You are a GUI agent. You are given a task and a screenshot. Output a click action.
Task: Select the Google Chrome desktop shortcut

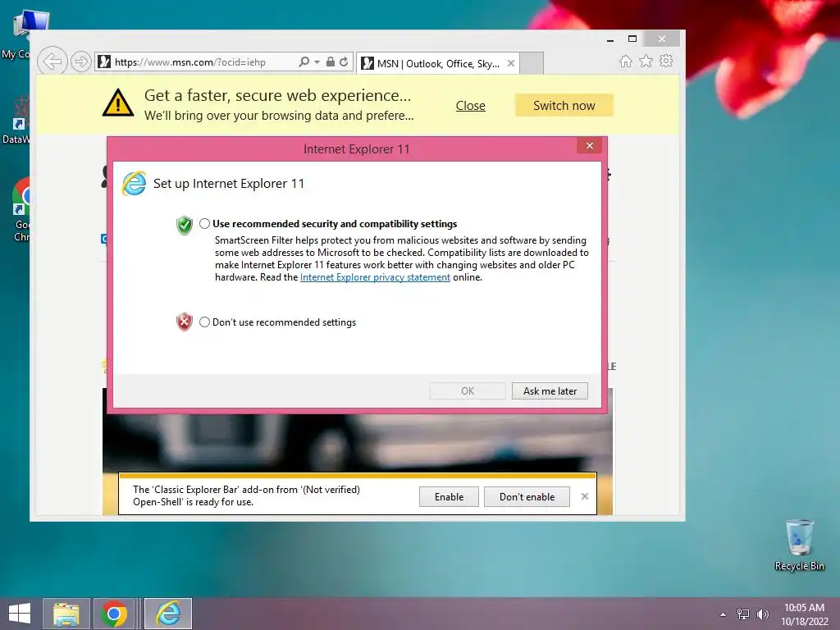pos(21,210)
